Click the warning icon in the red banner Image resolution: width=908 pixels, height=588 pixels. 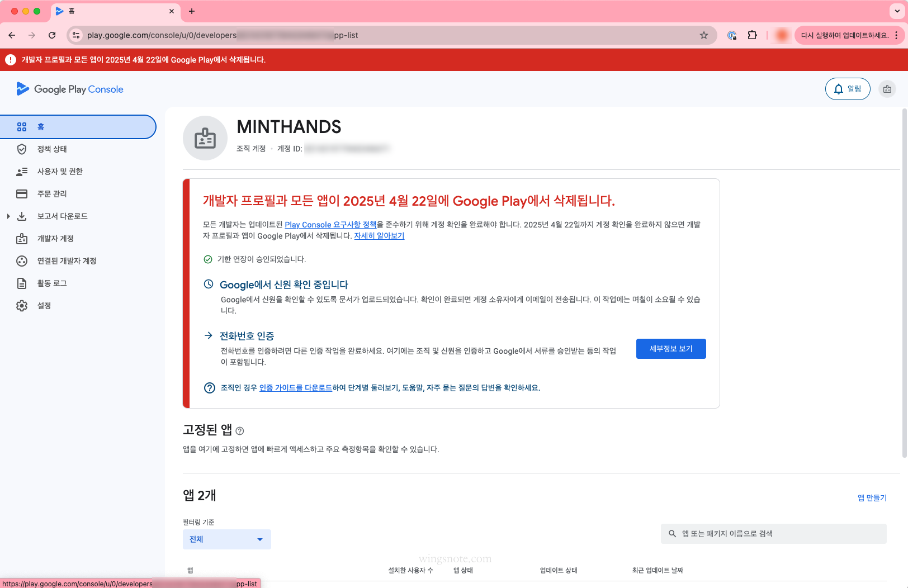(11, 60)
